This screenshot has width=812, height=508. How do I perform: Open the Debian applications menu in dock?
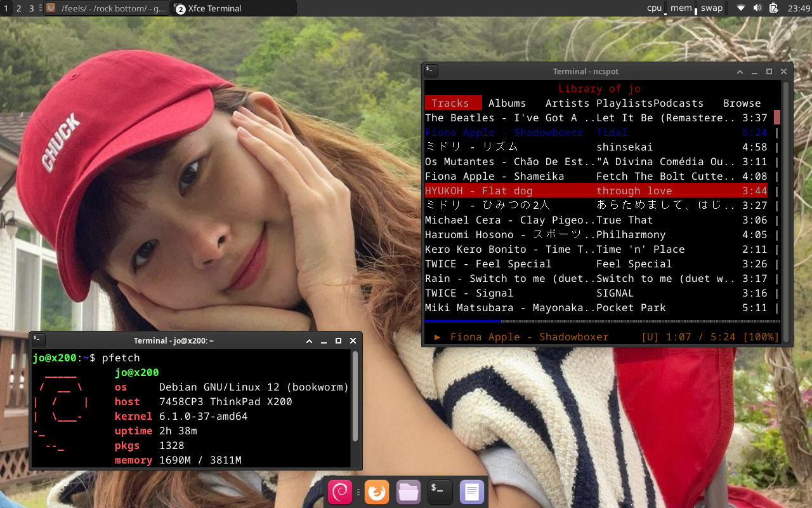[341, 492]
